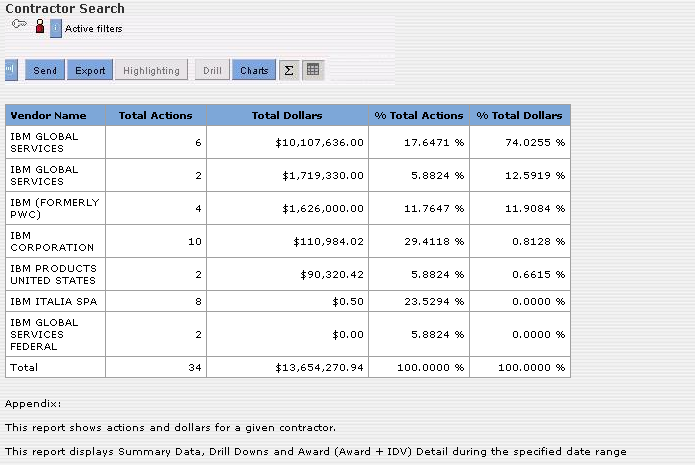The image size is (695, 465).
Task: Click the Export button
Action: coord(90,70)
